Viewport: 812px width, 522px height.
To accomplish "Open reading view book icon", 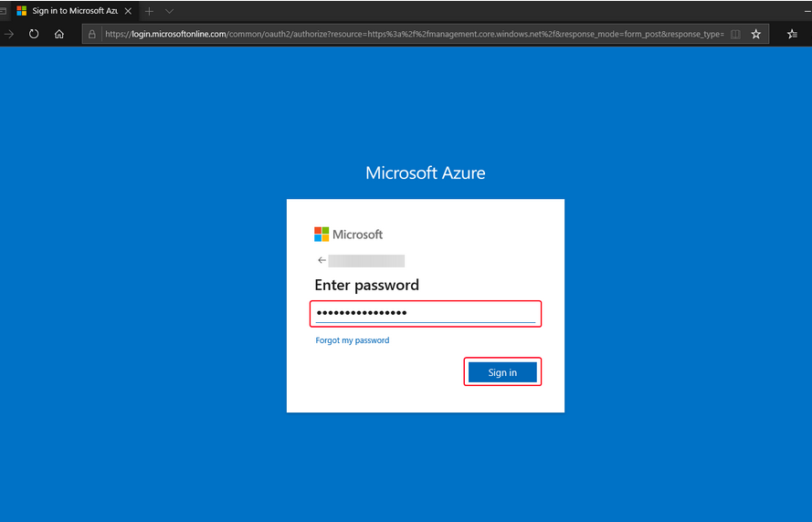I will [735, 34].
